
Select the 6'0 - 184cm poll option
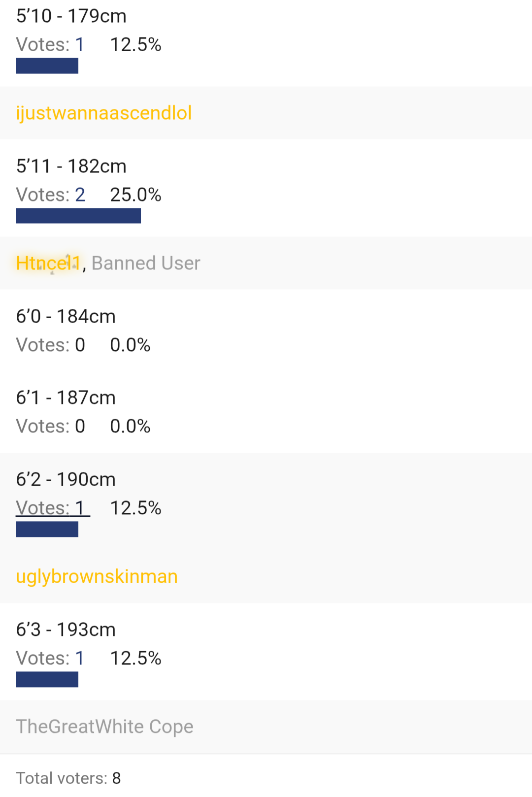[x=66, y=316]
